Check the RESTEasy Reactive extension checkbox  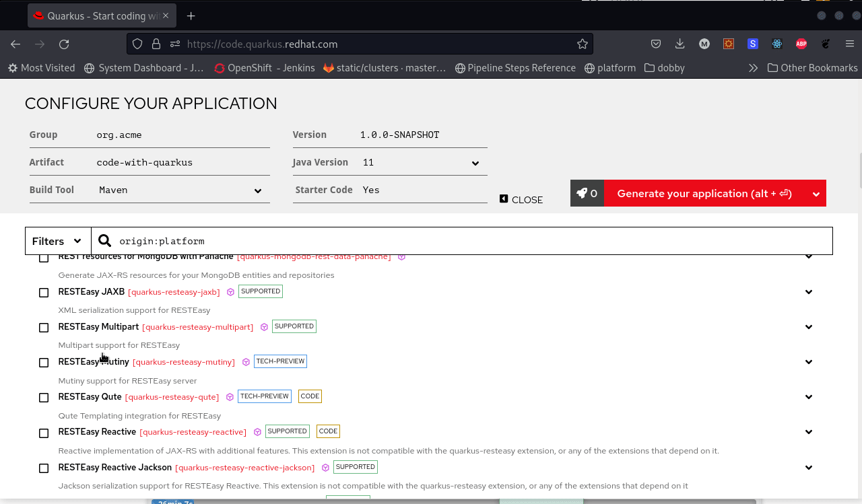tap(44, 433)
